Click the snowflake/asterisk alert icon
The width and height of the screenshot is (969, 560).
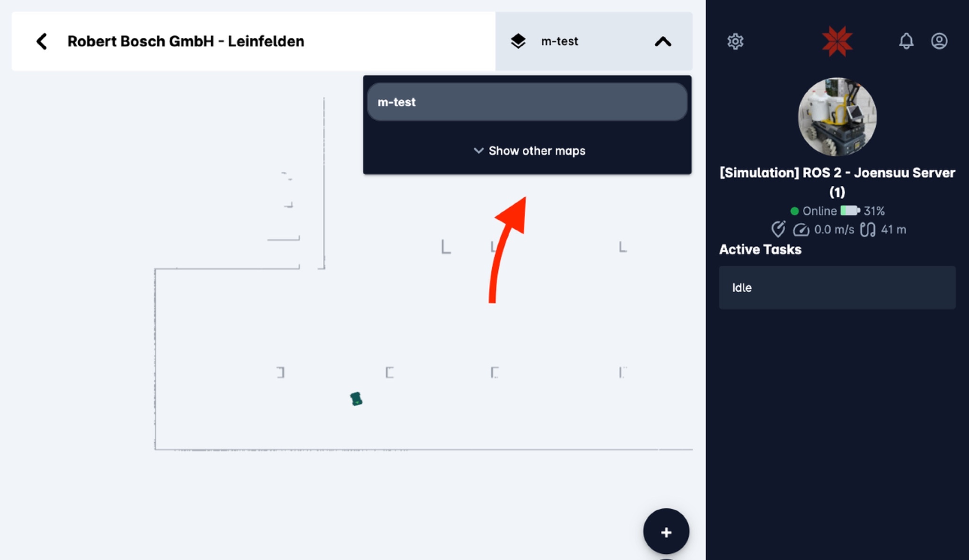click(x=837, y=41)
